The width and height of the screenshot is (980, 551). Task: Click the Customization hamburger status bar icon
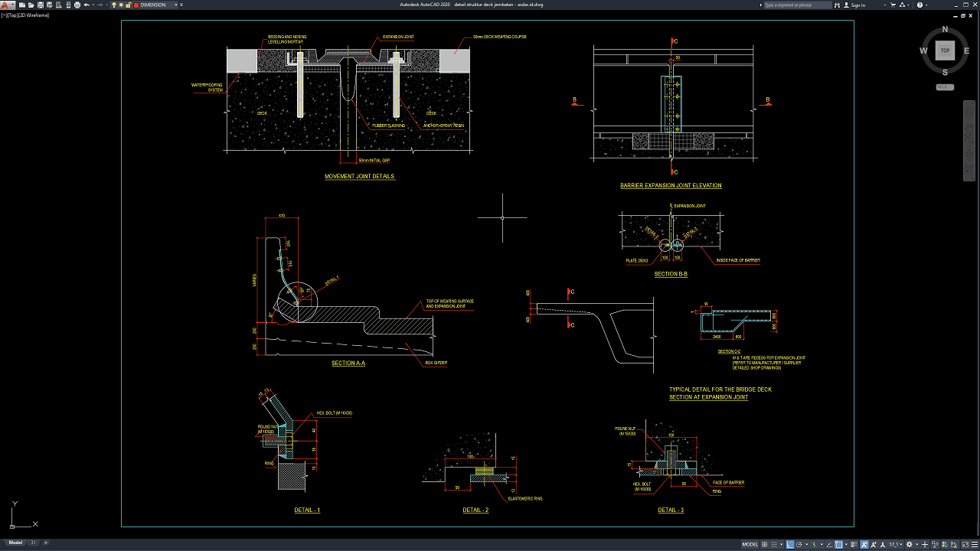(x=975, y=545)
